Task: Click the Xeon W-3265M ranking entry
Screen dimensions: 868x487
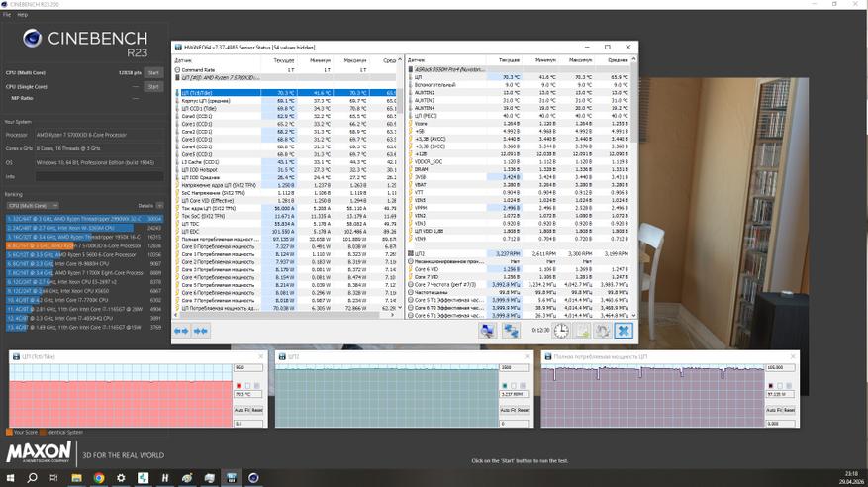Action: click(85, 228)
